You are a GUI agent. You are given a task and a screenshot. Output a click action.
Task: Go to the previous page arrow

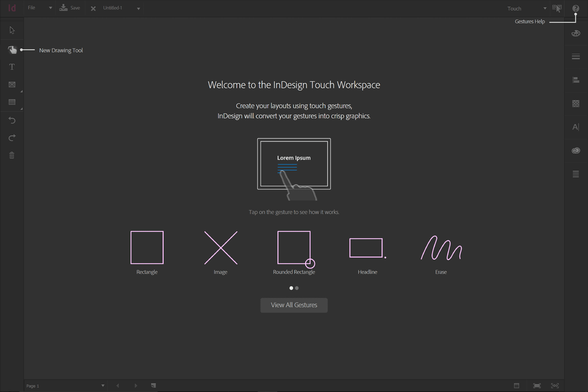pyautogui.click(x=118, y=386)
